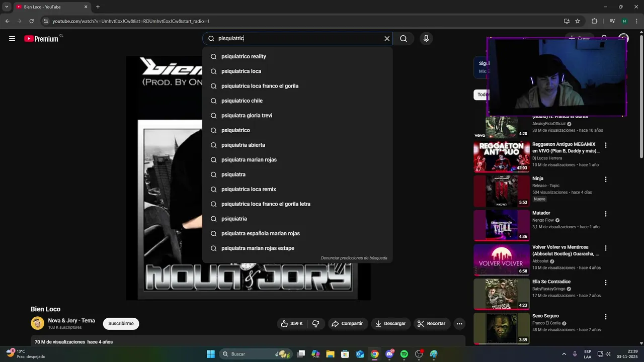Open the Chrome profile H avatar
This screenshot has width=644, height=362.
point(624,21)
